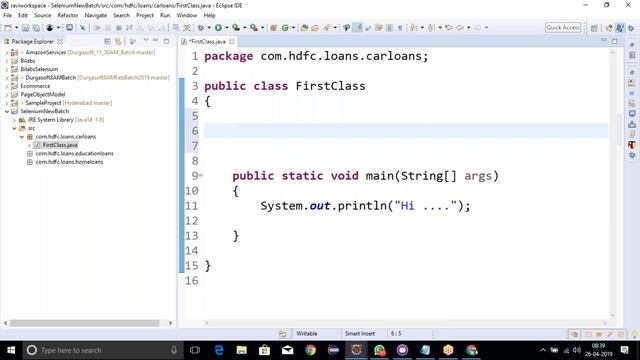Select the Bilabs project
The image size is (640, 360).
click(28, 61)
